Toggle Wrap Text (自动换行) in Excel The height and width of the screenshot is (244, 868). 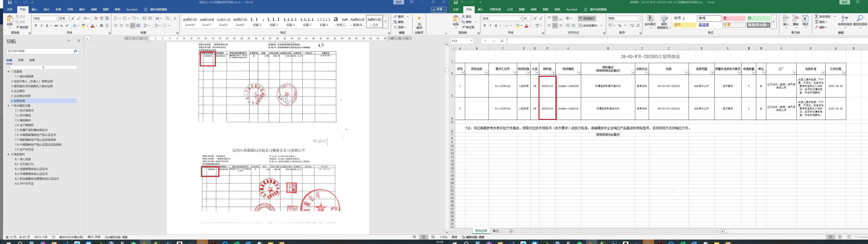pyautogui.click(x=587, y=18)
